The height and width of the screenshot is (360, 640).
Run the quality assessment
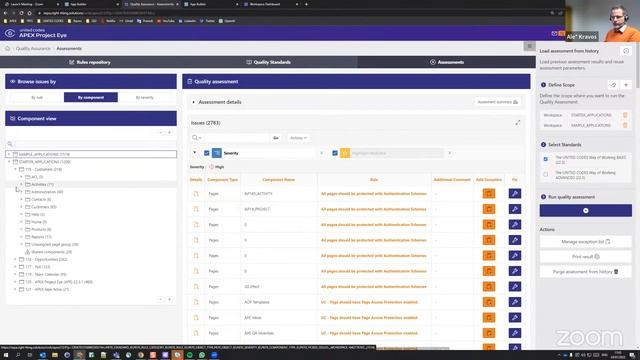586,211
